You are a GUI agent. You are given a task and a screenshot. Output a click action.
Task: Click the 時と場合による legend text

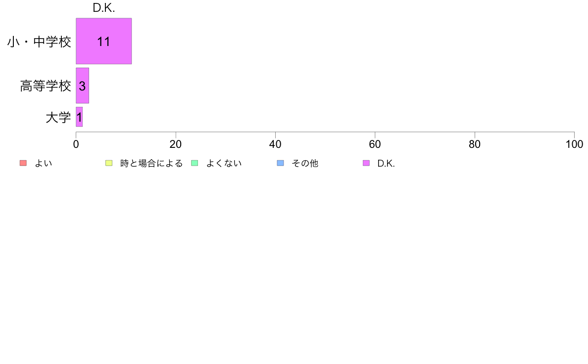coord(151,163)
